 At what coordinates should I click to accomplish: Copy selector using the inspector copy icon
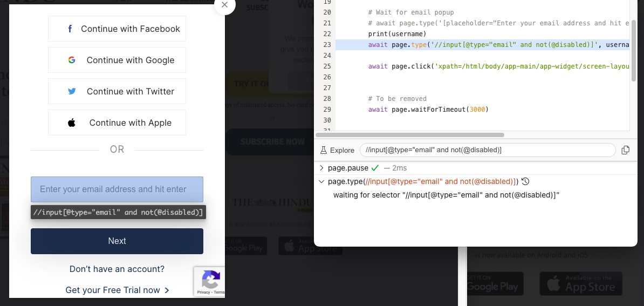click(625, 150)
